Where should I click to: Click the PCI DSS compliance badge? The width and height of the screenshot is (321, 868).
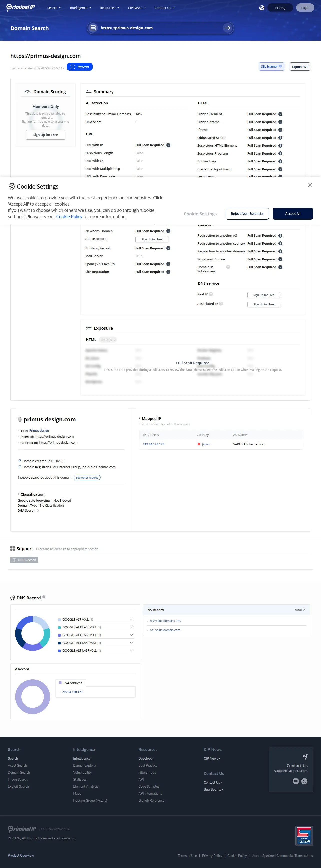pyautogui.click(x=304, y=836)
